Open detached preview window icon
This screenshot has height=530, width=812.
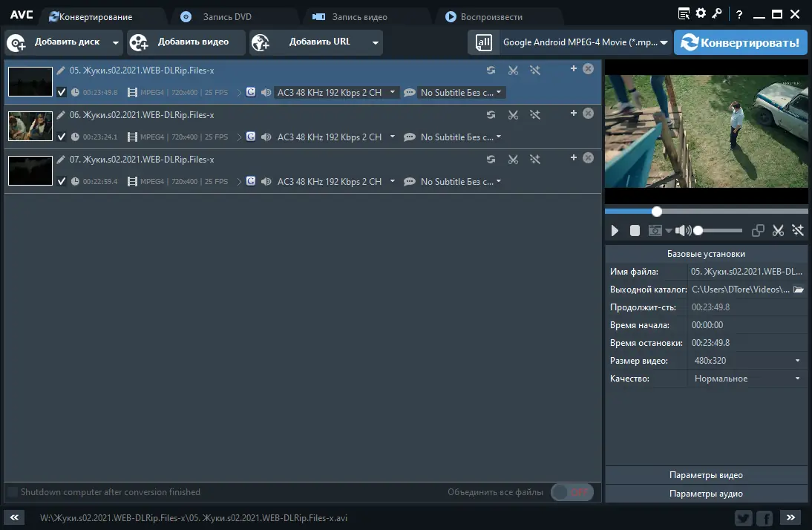(758, 231)
